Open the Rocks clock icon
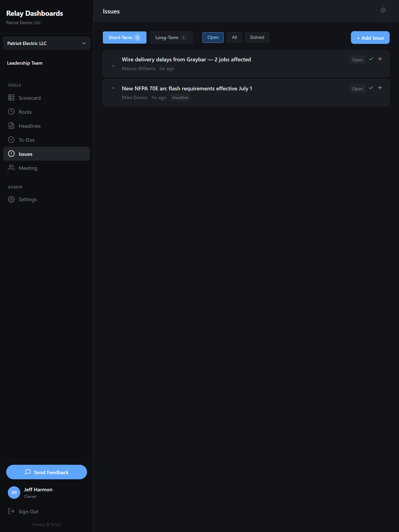This screenshot has height=532, width=399. pos(11,111)
